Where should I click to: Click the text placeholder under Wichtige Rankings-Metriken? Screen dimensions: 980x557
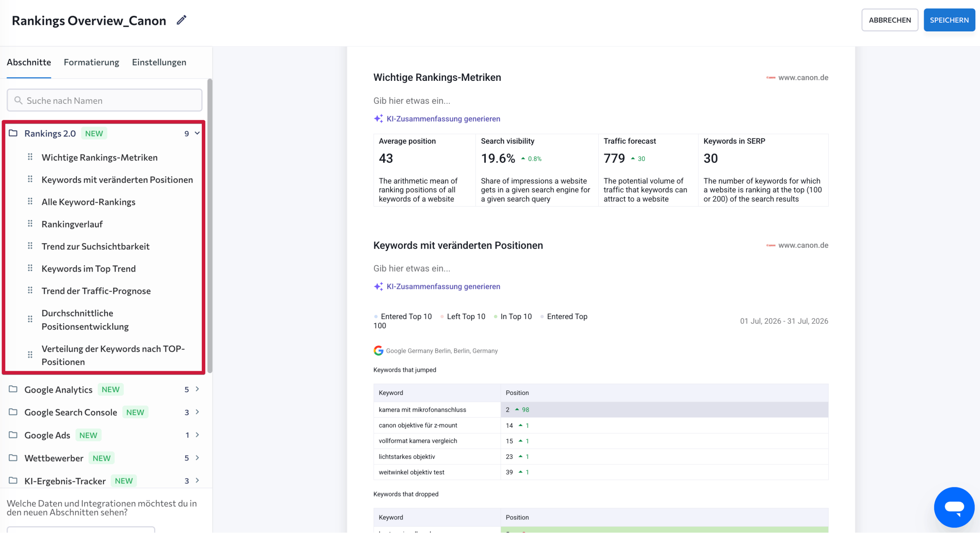[x=412, y=101]
